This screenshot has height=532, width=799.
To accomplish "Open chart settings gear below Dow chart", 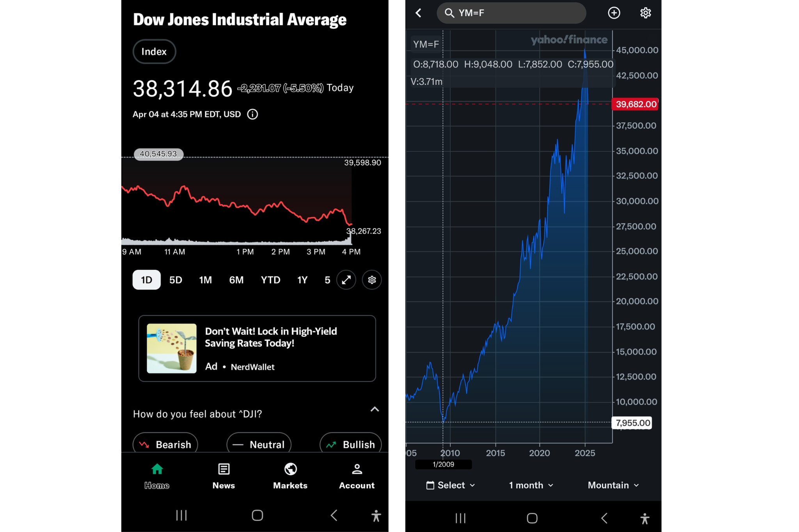I will click(372, 280).
